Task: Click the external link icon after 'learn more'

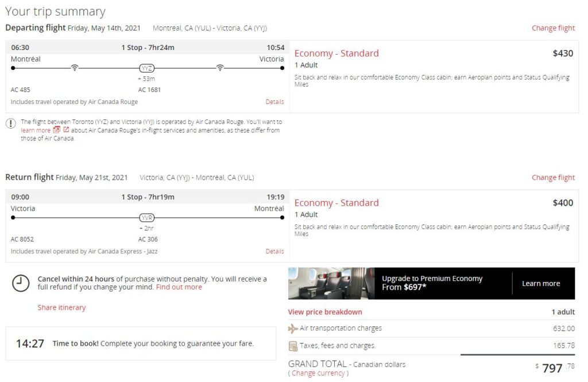Action: point(66,130)
